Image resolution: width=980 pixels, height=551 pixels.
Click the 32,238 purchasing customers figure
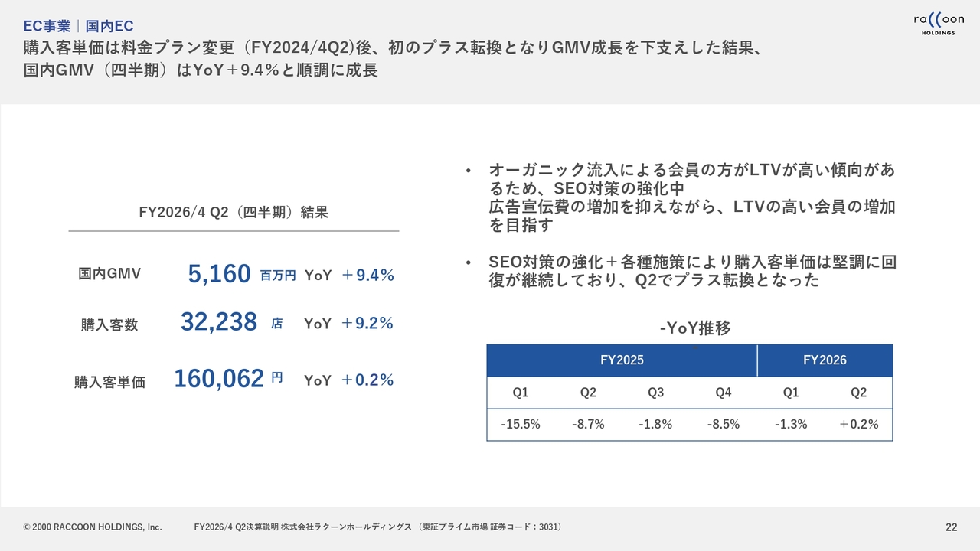pos(219,323)
